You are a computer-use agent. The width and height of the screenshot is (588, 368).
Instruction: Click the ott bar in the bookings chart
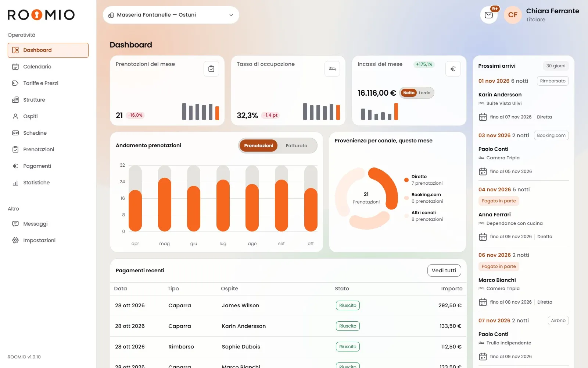tap(311, 210)
